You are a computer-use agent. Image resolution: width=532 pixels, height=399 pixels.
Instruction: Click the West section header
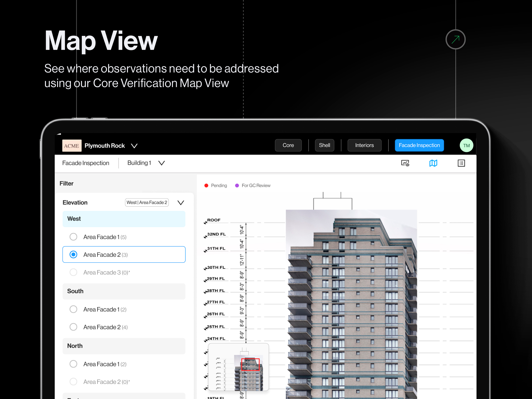(124, 219)
